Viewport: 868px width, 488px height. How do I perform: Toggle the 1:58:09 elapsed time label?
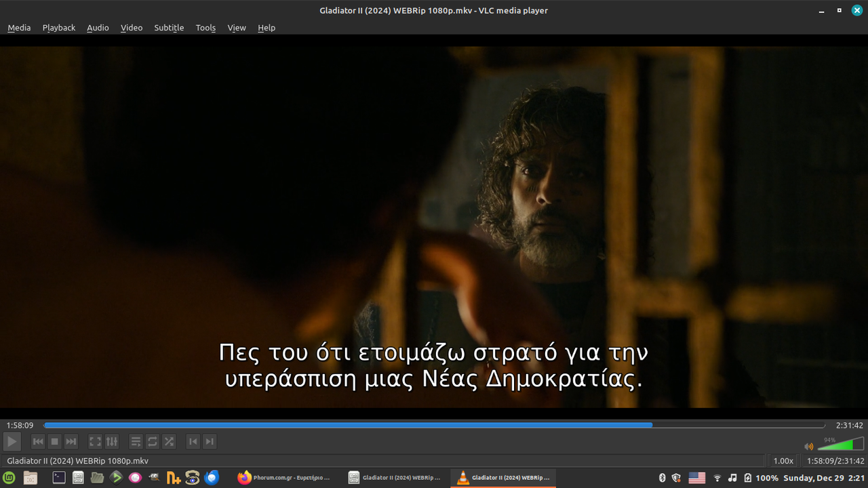(20, 426)
